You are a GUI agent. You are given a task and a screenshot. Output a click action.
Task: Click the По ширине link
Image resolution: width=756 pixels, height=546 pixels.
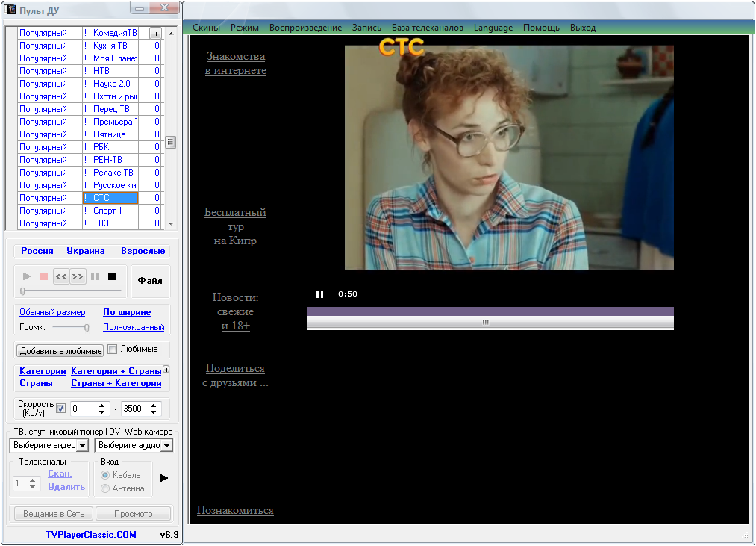127,312
